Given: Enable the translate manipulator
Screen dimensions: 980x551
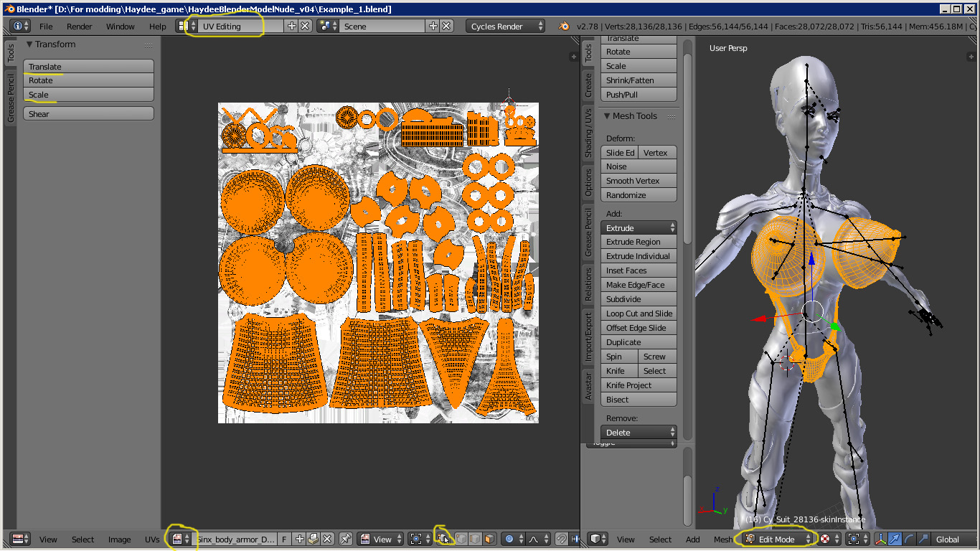Looking at the screenshot, I should click(x=894, y=539).
